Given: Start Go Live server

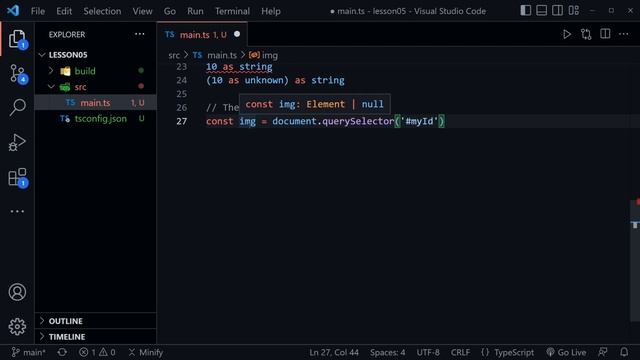Looking at the screenshot, I should click(566, 352).
